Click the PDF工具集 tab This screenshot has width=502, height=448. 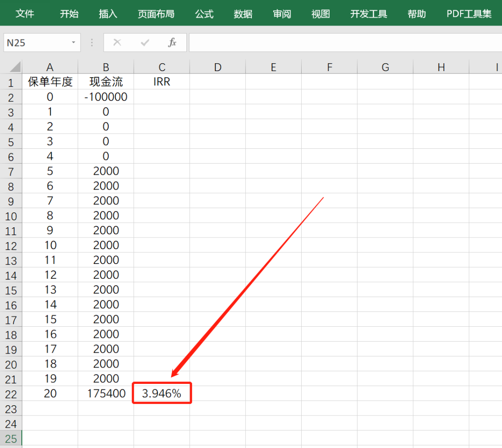click(469, 13)
